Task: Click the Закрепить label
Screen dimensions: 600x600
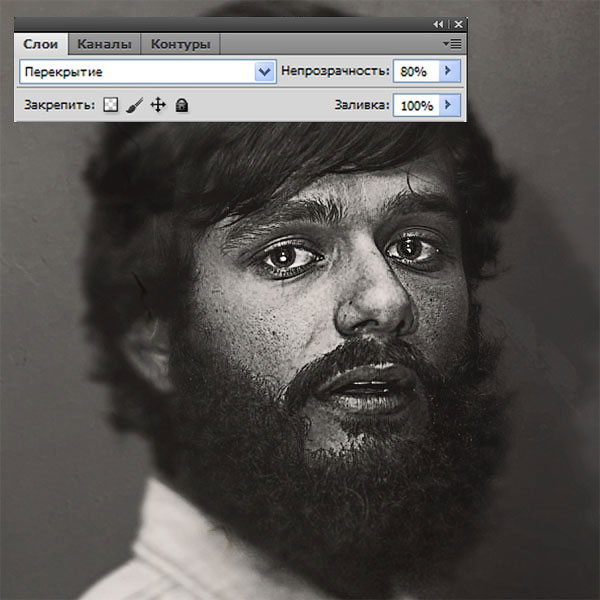Action: pyautogui.click(x=59, y=105)
